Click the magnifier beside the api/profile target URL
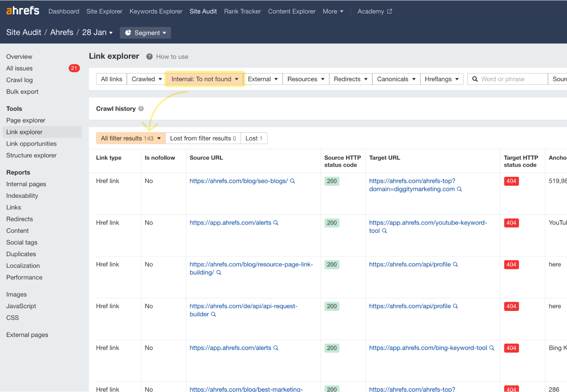Screen dimensions: 567x392 click(x=456, y=264)
